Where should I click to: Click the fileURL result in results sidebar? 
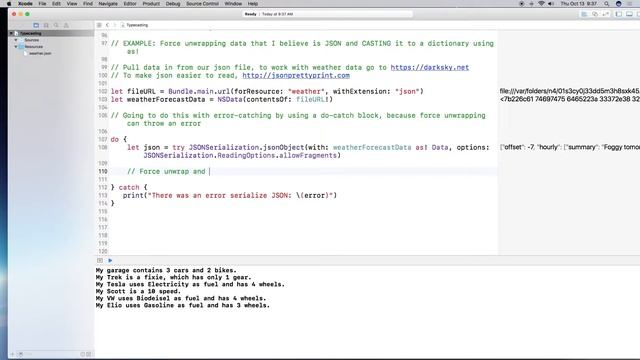click(569, 91)
